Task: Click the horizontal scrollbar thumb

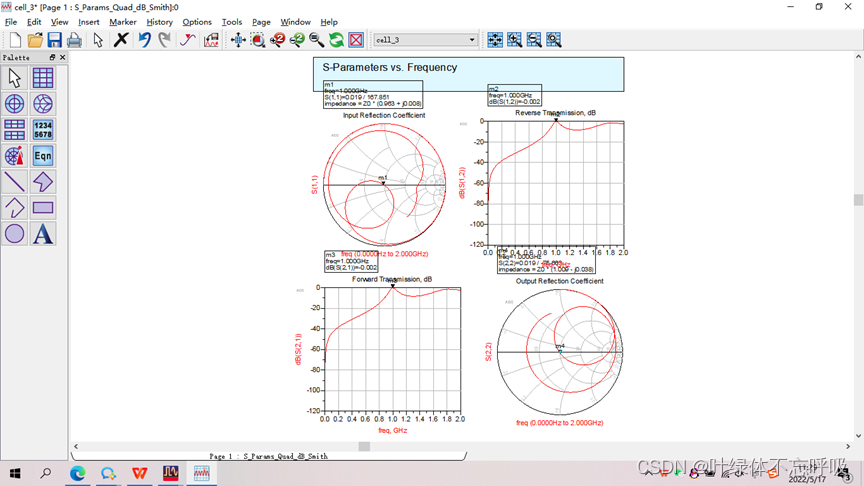Action: [x=364, y=446]
